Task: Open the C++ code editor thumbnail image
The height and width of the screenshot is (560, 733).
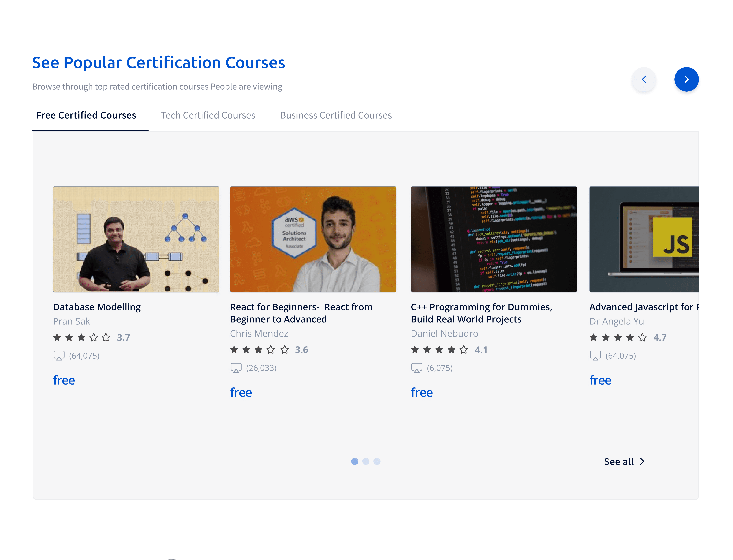Action: (494, 239)
